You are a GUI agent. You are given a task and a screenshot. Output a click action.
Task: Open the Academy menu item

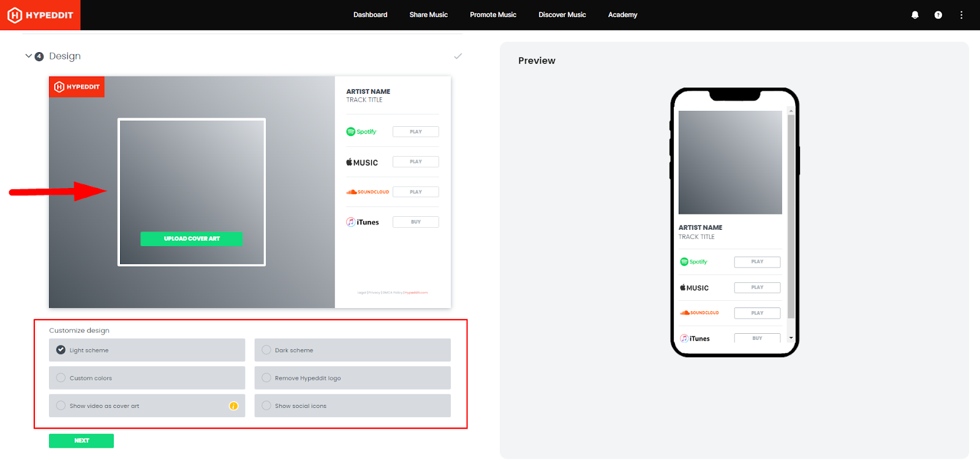[x=623, y=15]
